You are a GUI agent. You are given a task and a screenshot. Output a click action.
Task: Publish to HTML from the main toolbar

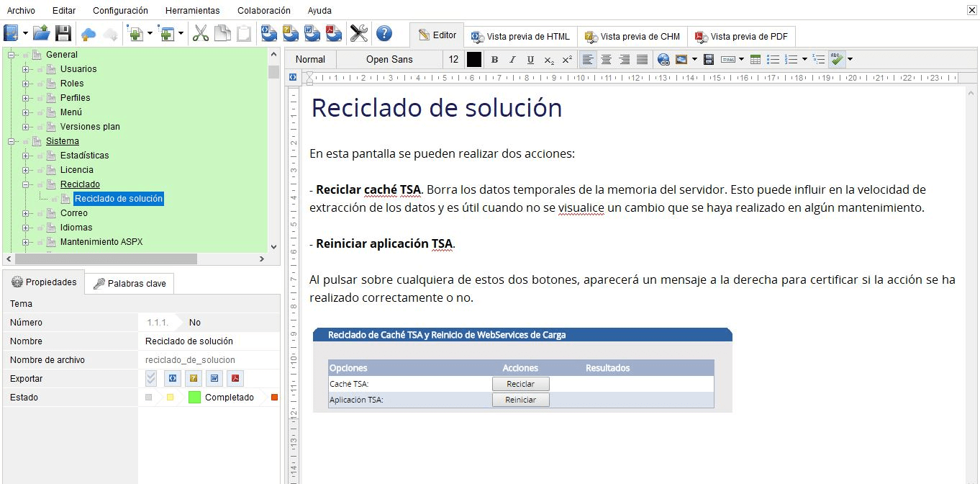coord(268,33)
